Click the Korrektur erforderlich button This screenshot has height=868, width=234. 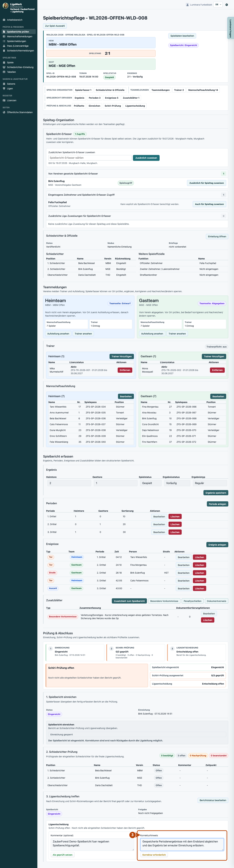point(154,855)
